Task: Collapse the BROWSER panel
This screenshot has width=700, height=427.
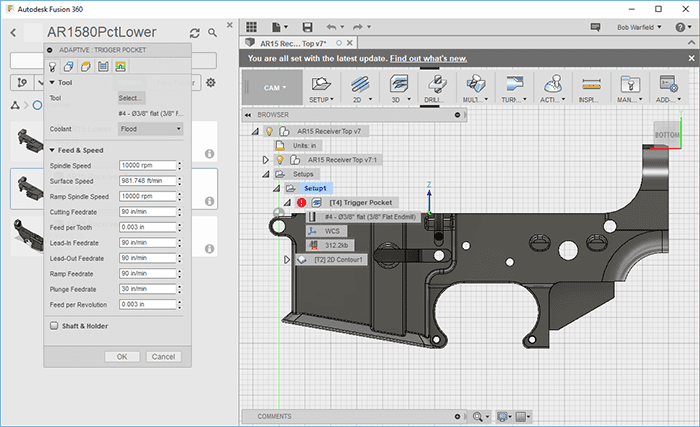Action: [247, 115]
